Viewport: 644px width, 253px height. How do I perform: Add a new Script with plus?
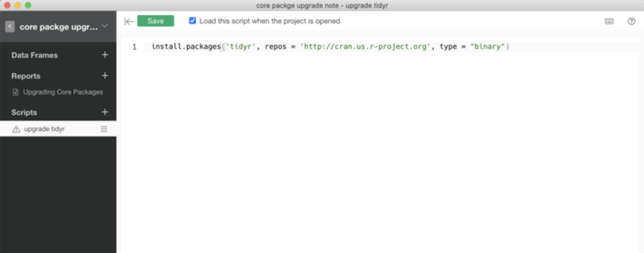pos(105,112)
